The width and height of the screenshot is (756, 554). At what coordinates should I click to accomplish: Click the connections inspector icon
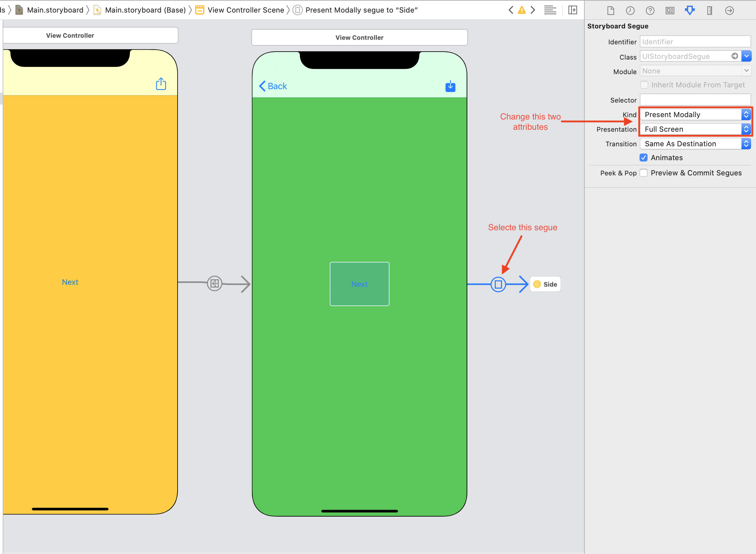coord(730,11)
